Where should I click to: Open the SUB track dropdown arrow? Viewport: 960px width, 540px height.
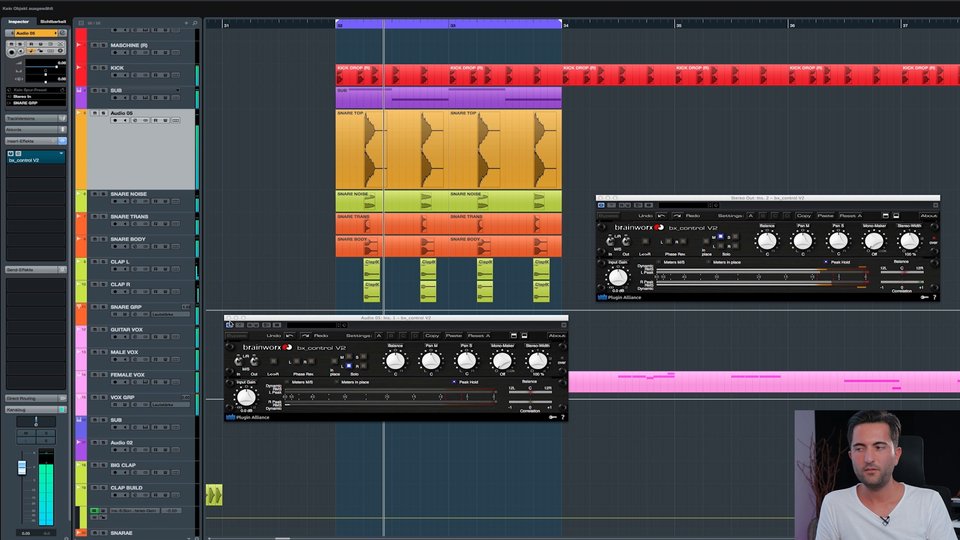(x=178, y=90)
